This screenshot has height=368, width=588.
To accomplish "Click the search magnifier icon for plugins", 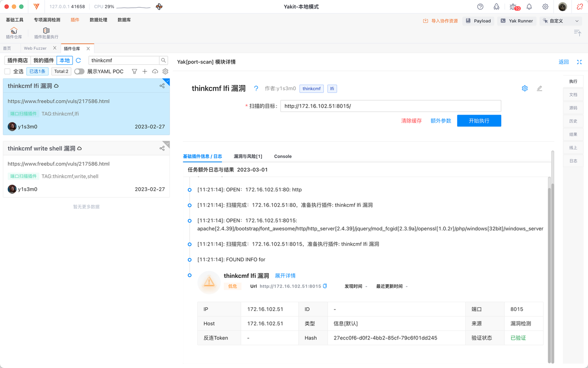I will pyautogui.click(x=164, y=60).
